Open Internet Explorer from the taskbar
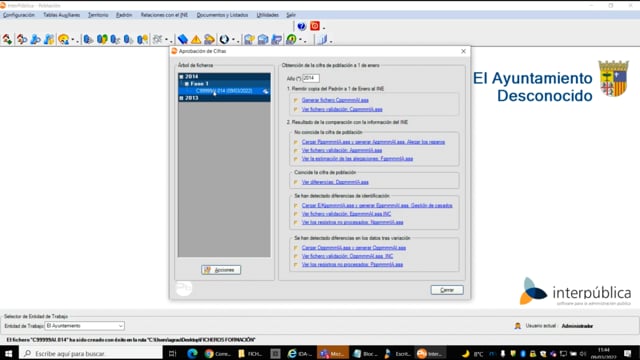Viewport: 640px width, 360px height. [x=300, y=353]
